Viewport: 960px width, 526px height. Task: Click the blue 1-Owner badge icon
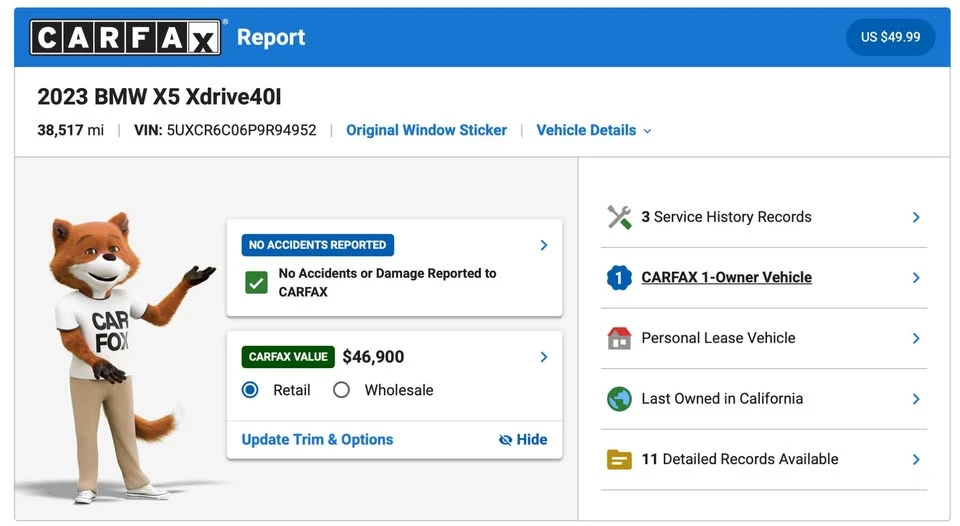click(619, 277)
